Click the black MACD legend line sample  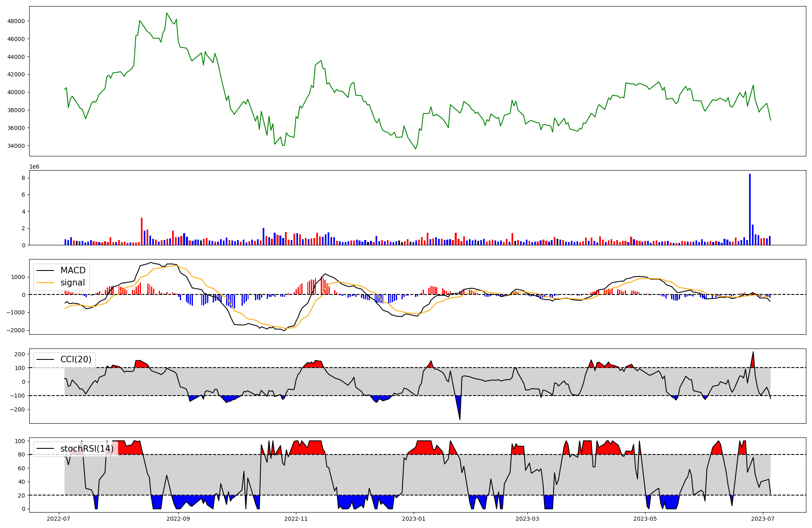44,270
